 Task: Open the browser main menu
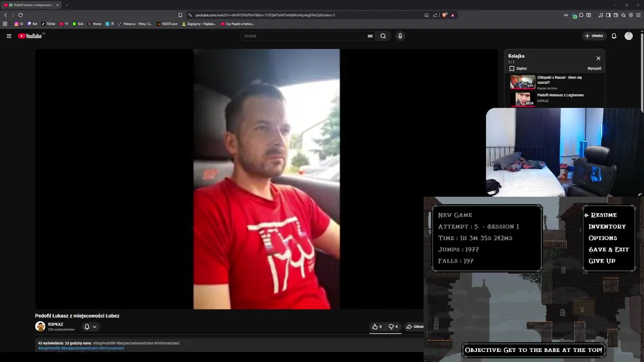point(638,15)
